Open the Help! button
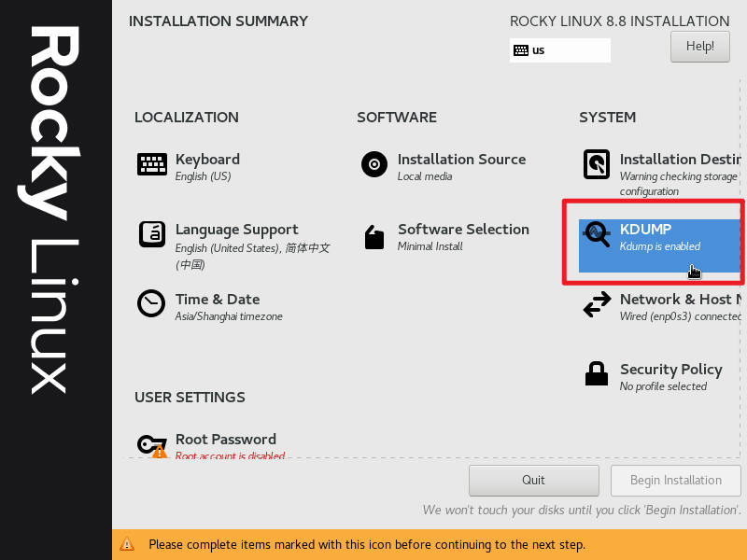 point(699,46)
